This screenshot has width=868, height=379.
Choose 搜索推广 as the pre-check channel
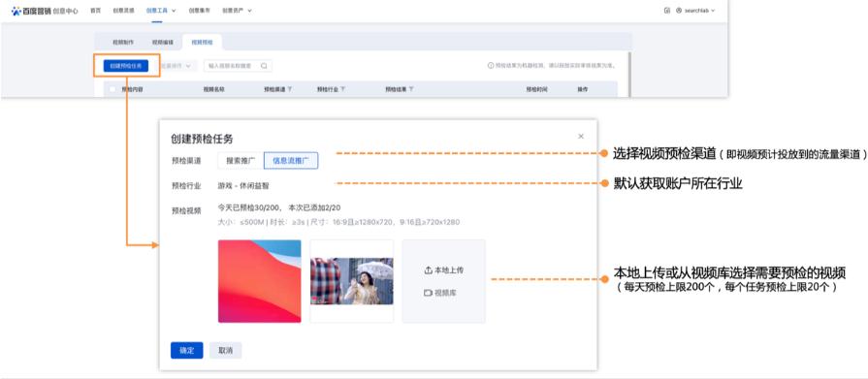(241, 161)
